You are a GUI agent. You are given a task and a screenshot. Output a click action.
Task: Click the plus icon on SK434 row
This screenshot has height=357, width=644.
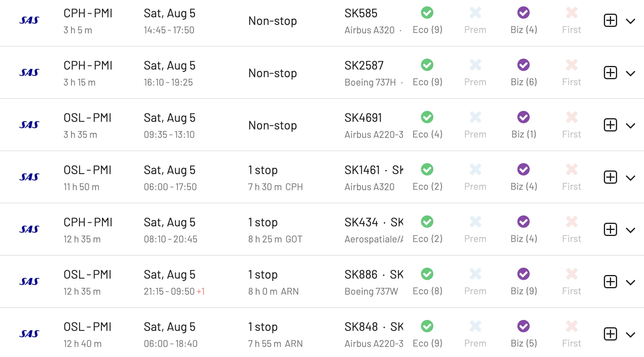610,230
